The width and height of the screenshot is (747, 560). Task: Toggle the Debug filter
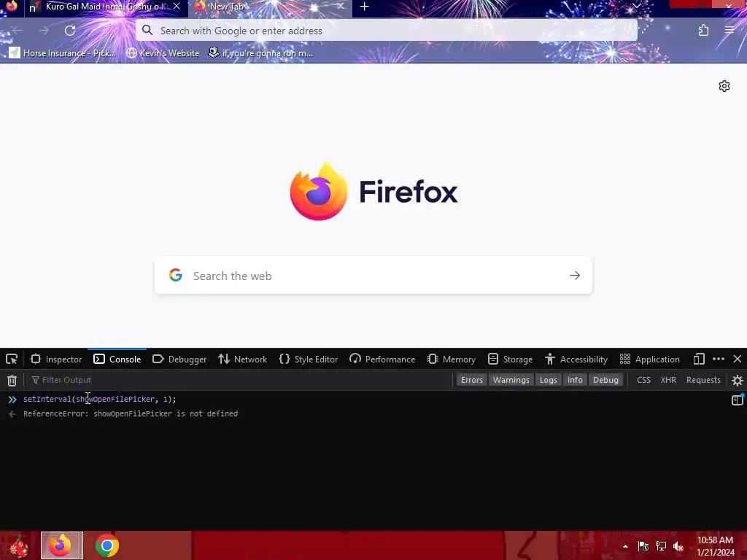(605, 380)
